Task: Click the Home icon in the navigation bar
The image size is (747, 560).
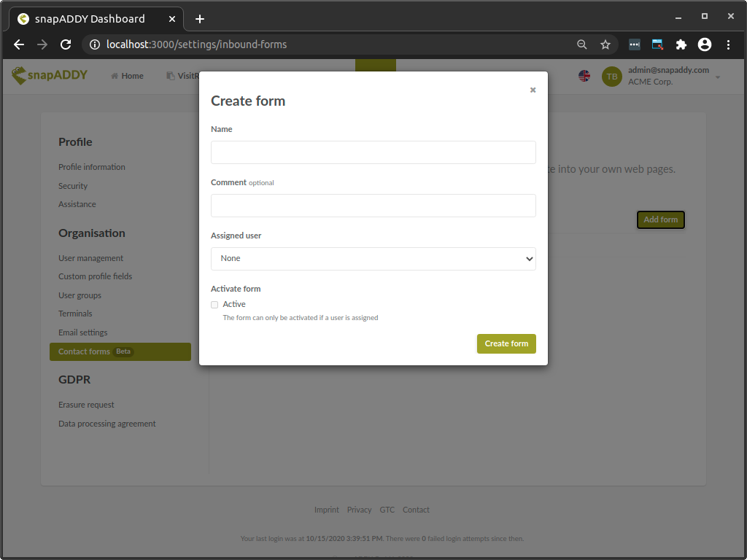Action: point(115,75)
